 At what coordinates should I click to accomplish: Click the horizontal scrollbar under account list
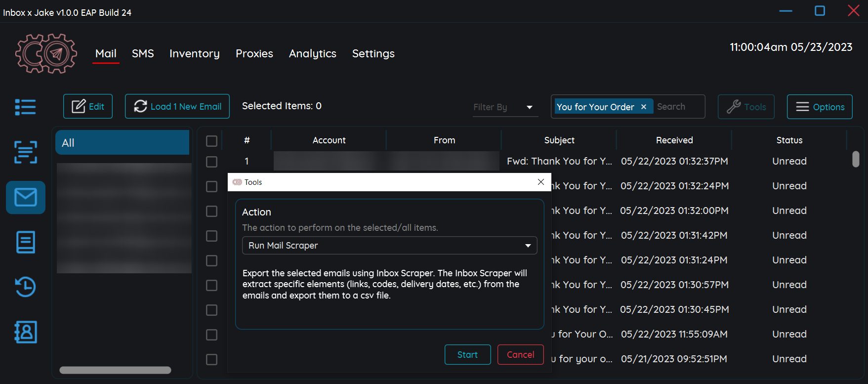pyautogui.click(x=115, y=370)
